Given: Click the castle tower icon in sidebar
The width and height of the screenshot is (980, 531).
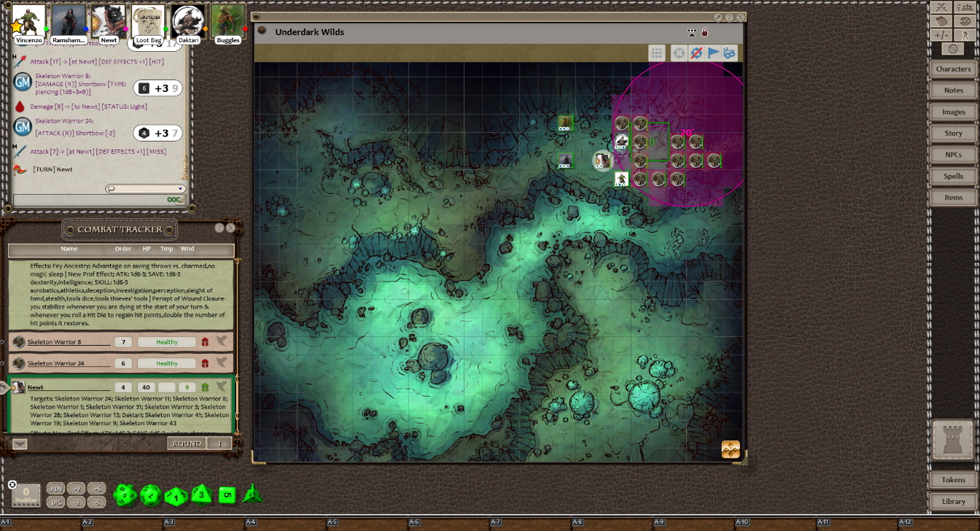Looking at the screenshot, I should (953, 441).
